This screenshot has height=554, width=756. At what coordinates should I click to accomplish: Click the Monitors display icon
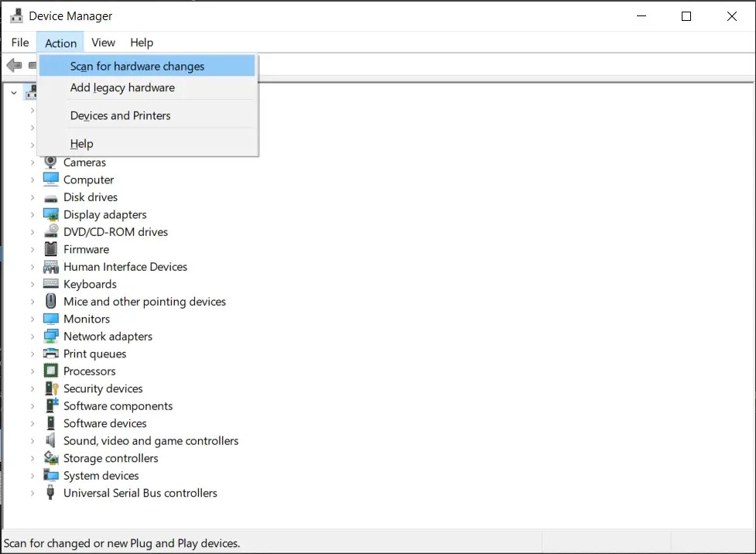click(x=50, y=319)
